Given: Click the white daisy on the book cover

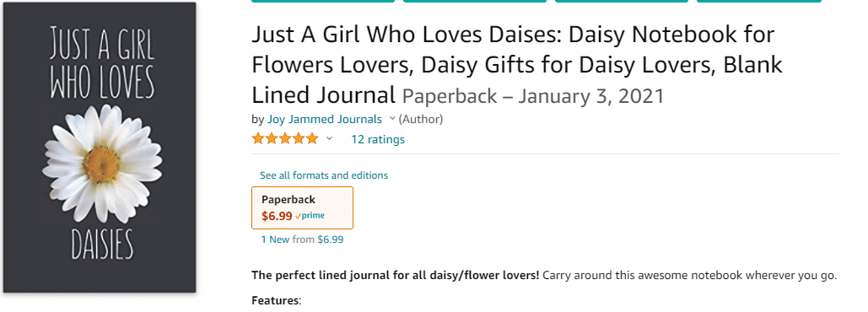Looking at the screenshot, I should [x=102, y=164].
